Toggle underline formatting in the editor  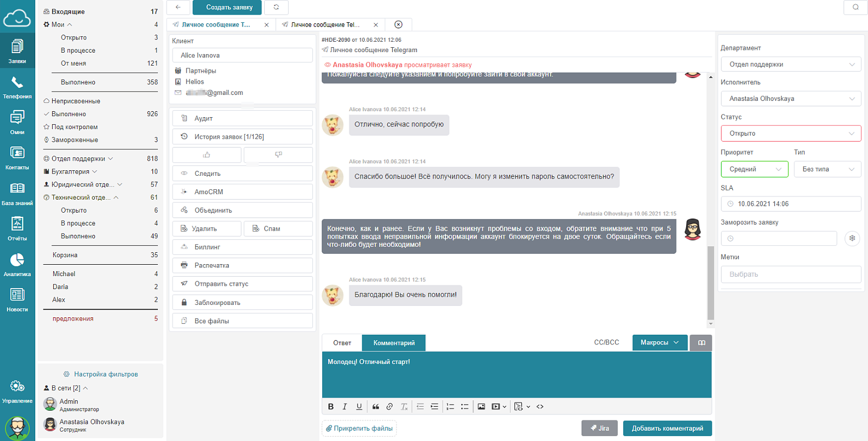pyautogui.click(x=359, y=406)
